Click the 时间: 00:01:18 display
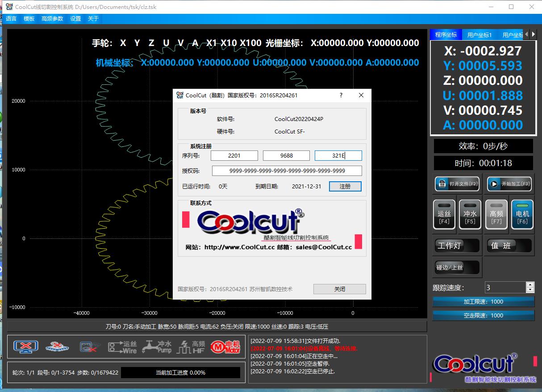Viewport: 542px width, 392px height. 484,163
